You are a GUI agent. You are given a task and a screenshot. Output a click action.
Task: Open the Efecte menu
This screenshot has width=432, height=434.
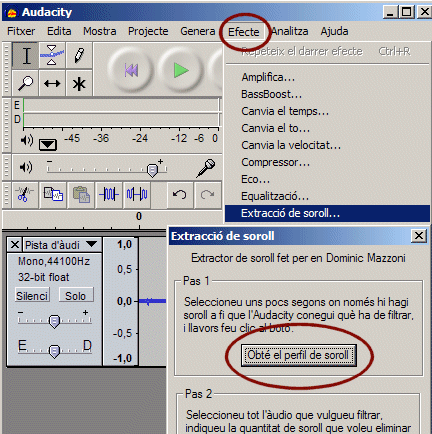coord(244,32)
